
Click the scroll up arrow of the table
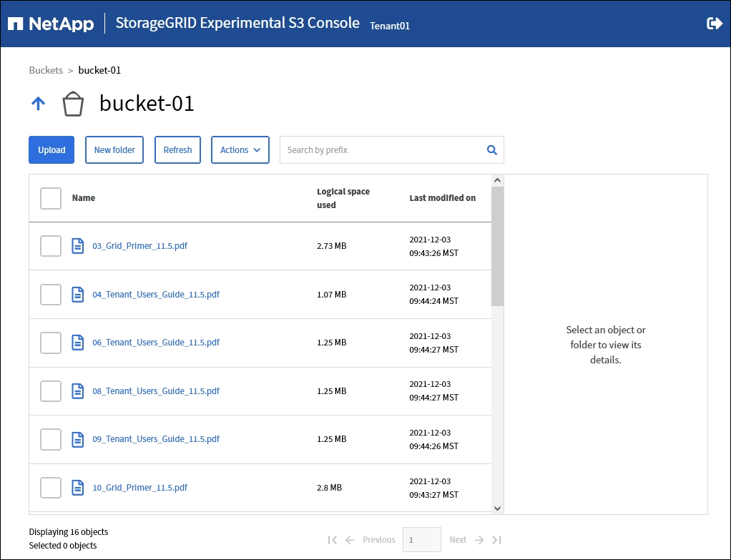click(x=497, y=181)
